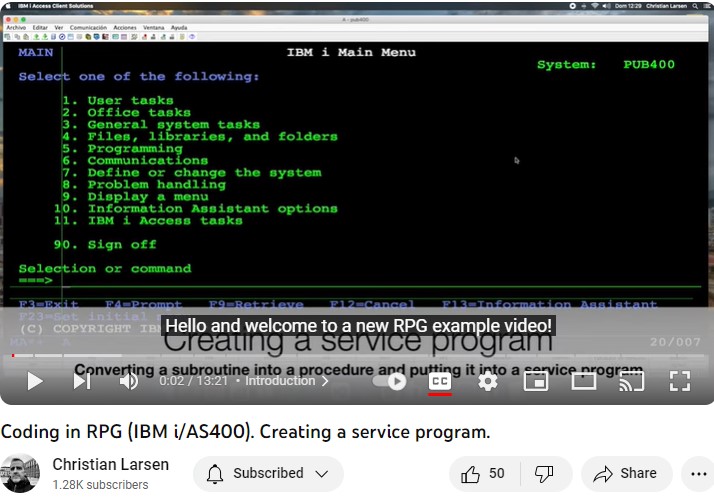The image size is (714, 500).
Task: Click the PUB400 system name
Action: tap(649, 64)
